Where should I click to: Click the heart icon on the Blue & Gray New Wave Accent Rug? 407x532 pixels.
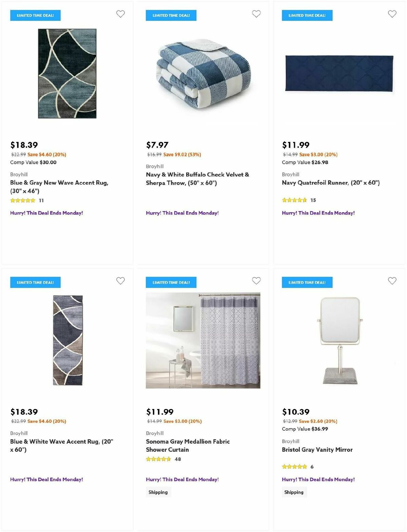point(120,14)
